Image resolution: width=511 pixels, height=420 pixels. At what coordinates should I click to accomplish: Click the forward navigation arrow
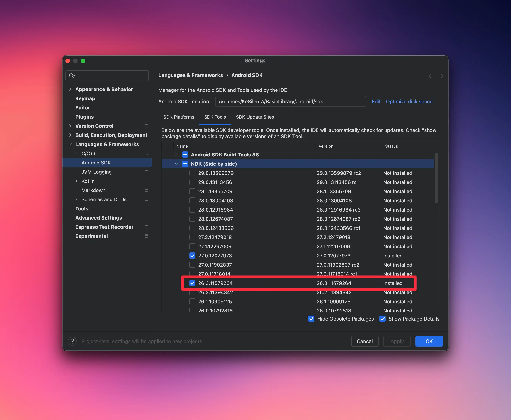click(x=441, y=76)
